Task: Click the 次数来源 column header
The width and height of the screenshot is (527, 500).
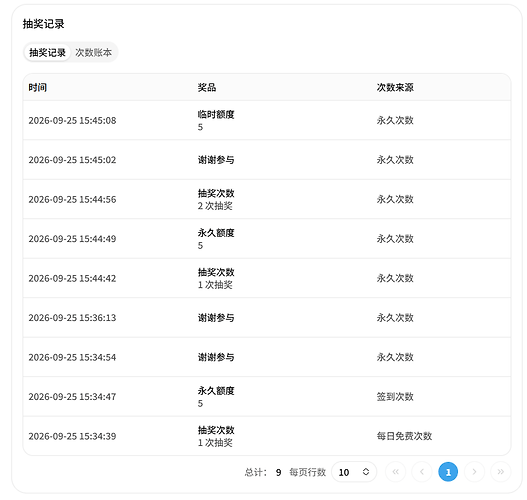Action: tap(395, 87)
